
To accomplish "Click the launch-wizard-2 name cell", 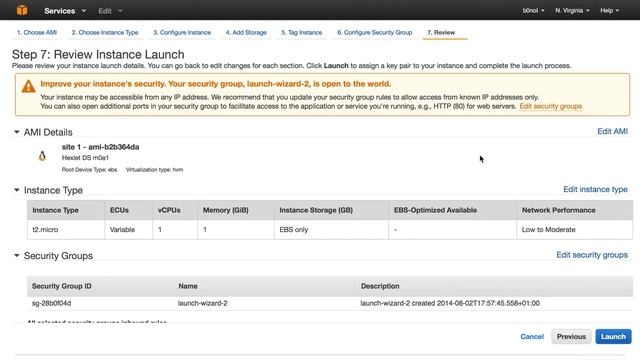I will point(202,303).
